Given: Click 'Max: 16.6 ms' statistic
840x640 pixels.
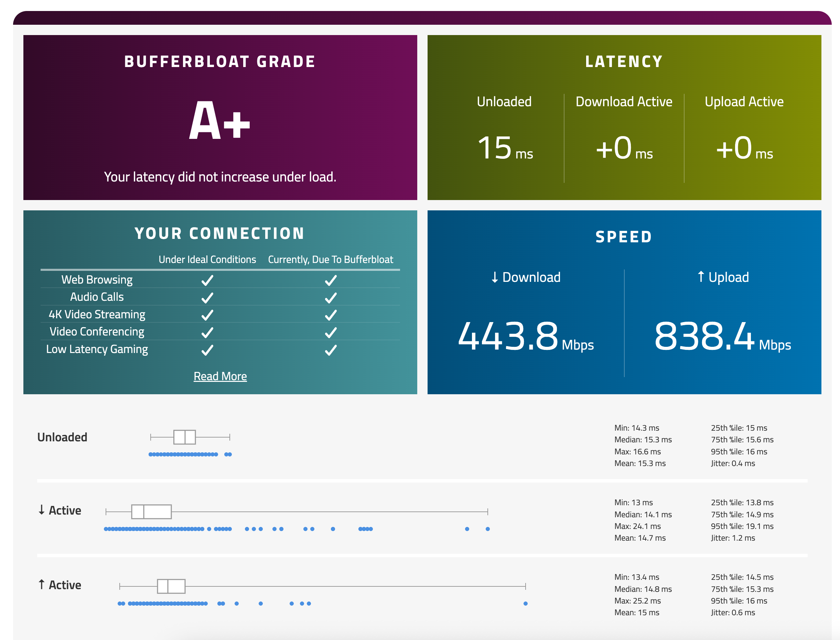Looking at the screenshot, I should [637, 451].
